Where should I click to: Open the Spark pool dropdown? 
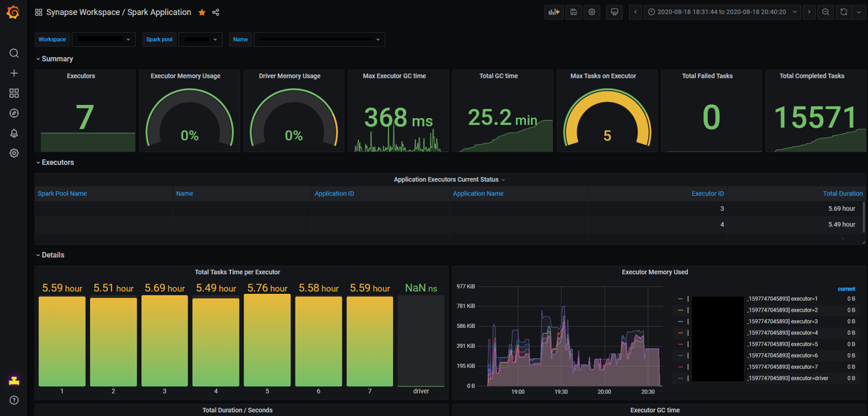click(200, 39)
